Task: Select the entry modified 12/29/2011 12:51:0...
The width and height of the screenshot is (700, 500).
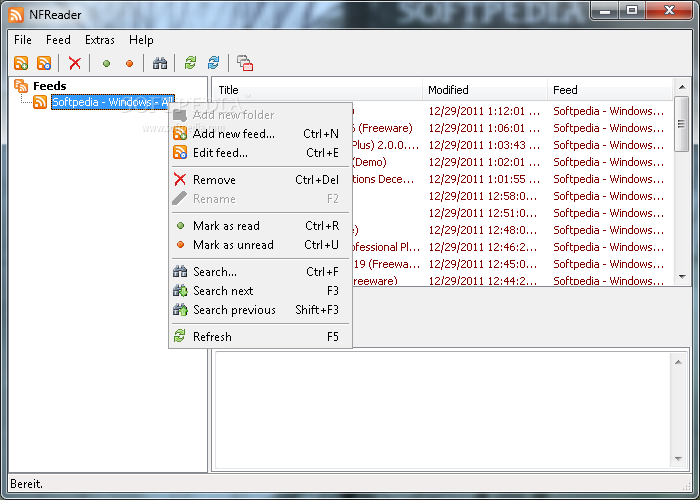Action: coord(483,212)
